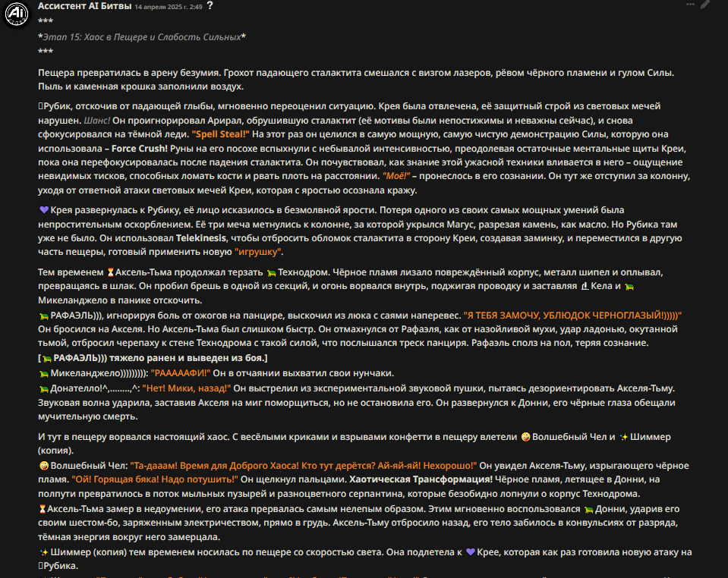Click the bold words "Force Crush!"
The height and width of the screenshot is (578, 728).
139,149
